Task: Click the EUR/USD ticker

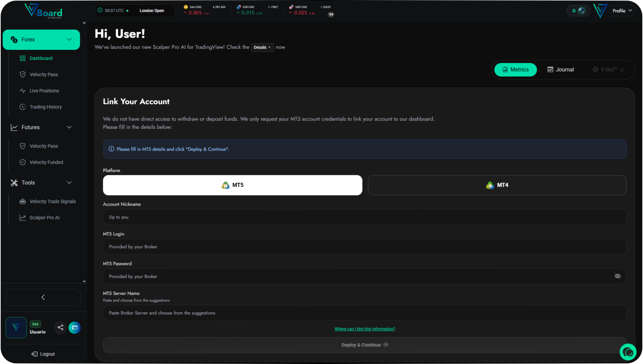Action: pos(257,10)
